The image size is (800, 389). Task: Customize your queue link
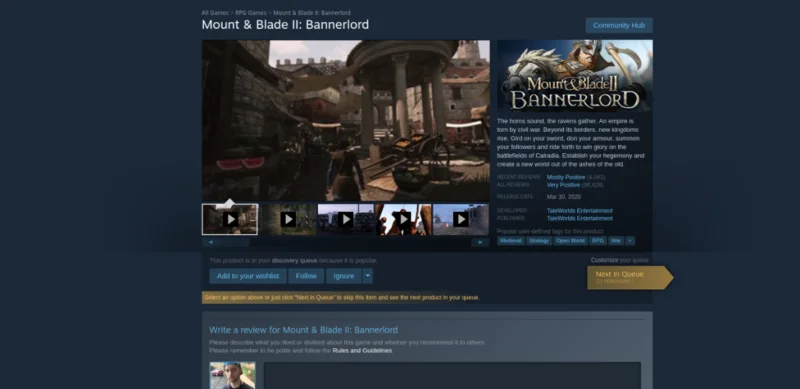(x=604, y=260)
